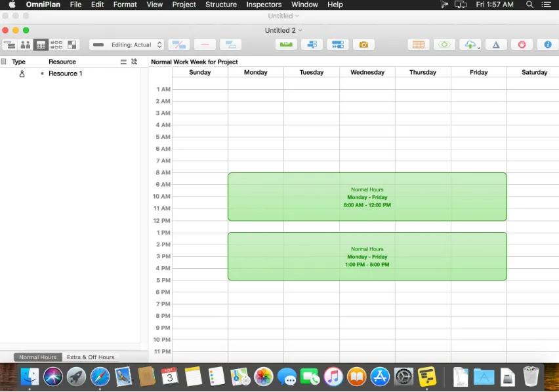Image resolution: width=559 pixels, height=392 pixels.
Task: Click the staff type icon for Resource 1
Action: [22, 73]
